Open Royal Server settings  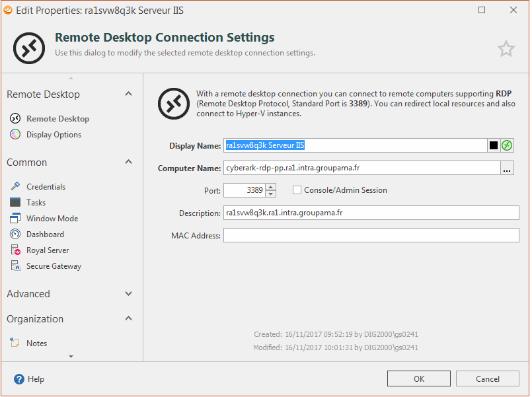[47, 250]
